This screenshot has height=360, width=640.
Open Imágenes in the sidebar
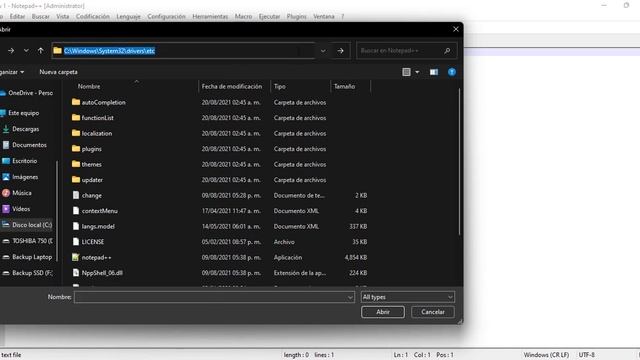(24, 177)
